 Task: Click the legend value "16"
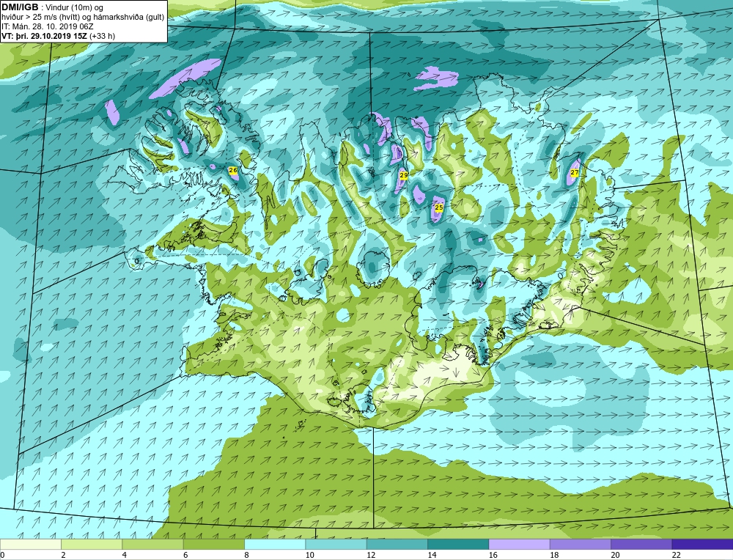click(493, 555)
